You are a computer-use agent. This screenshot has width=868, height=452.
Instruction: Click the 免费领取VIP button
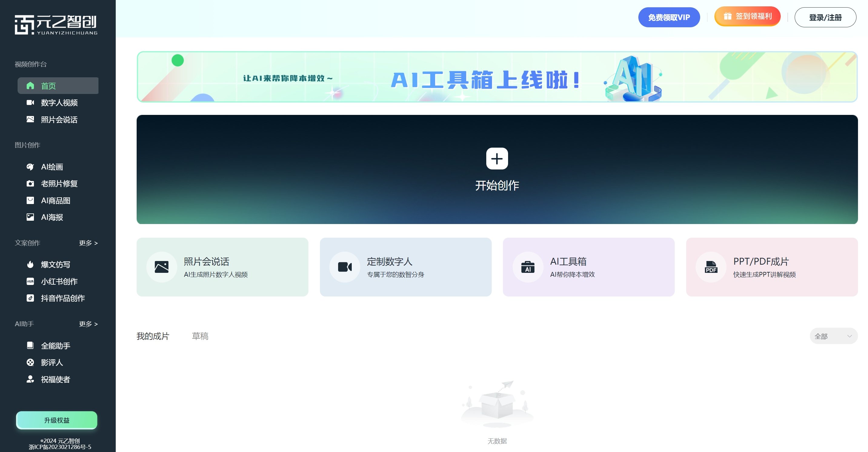[x=669, y=17]
